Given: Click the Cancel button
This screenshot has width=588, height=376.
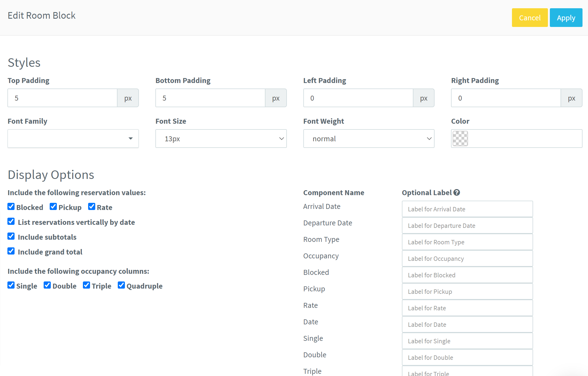Looking at the screenshot, I should coord(530,18).
